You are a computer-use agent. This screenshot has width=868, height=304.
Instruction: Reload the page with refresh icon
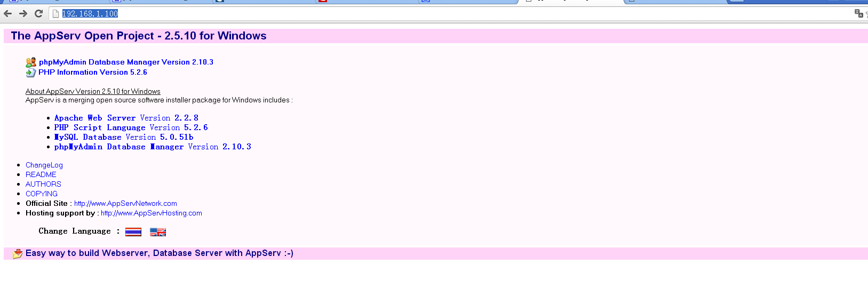38,14
